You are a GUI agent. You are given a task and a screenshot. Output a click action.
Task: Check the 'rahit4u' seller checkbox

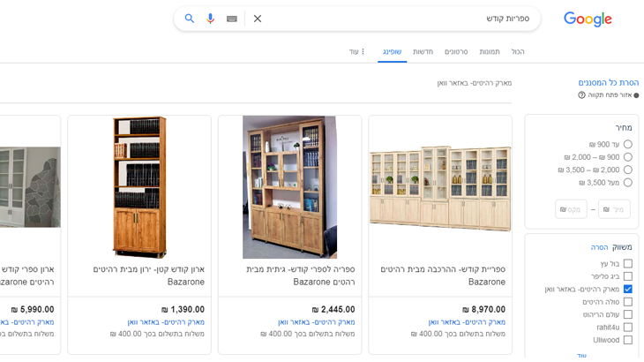pyautogui.click(x=627, y=327)
